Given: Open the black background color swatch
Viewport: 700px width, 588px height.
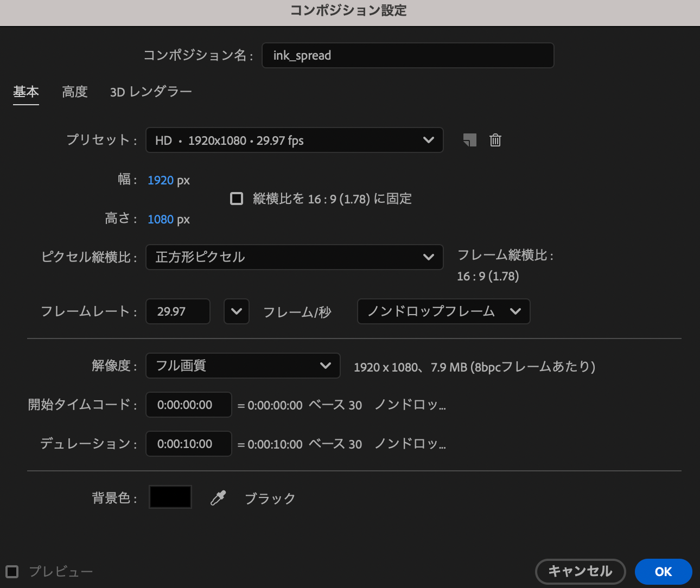Looking at the screenshot, I should click(170, 497).
